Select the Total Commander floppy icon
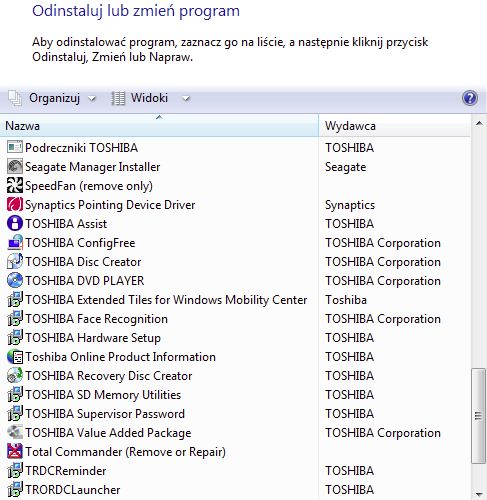This screenshot has height=500, width=487. (15, 452)
